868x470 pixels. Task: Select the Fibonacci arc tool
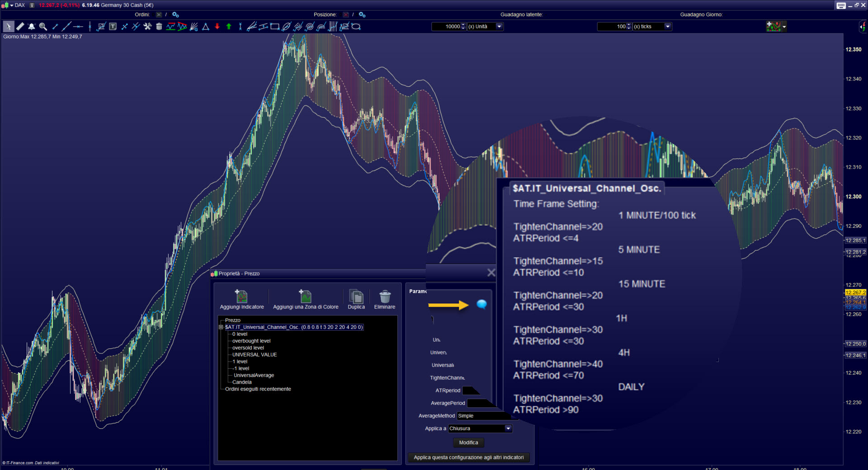pos(321,27)
